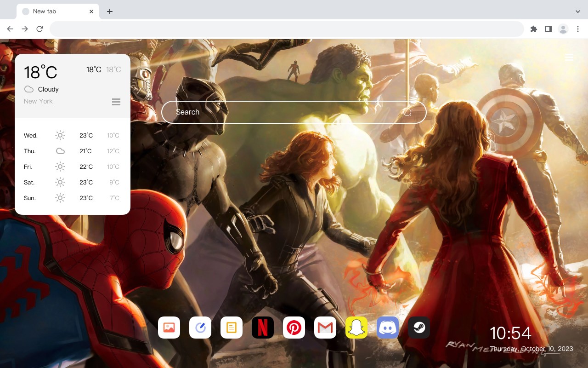Open the Steam shortcut icon

click(x=419, y=328)
